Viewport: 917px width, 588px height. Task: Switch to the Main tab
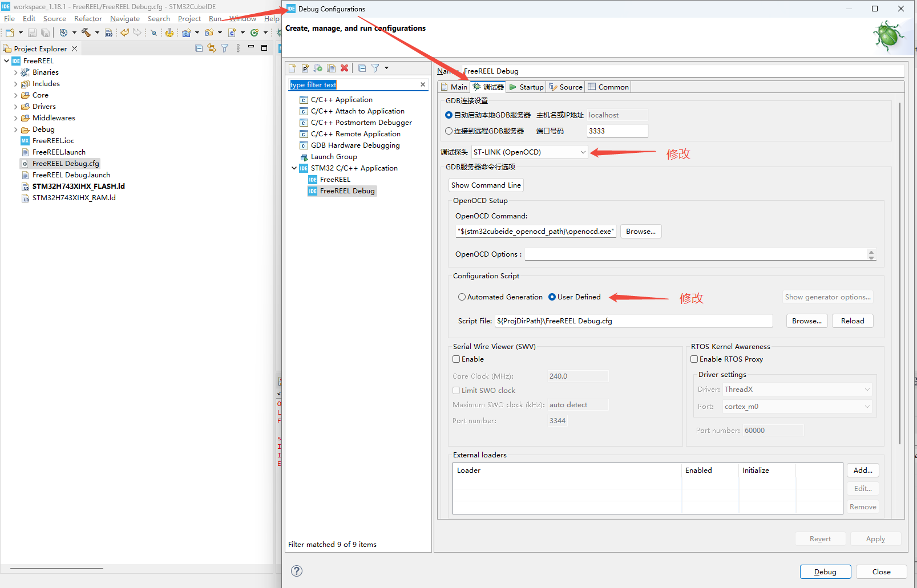coord(454,87)
